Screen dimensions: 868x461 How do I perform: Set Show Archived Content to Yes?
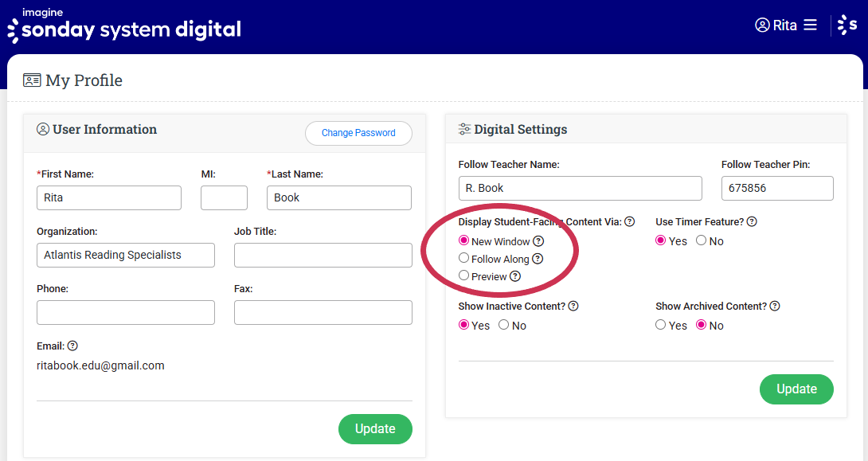[661, 325]
